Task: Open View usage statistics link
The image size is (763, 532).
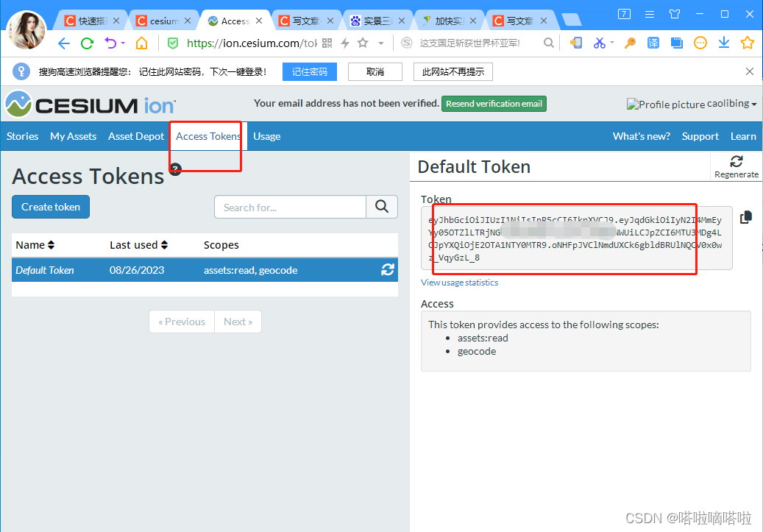Action: [x=459, y=283]
